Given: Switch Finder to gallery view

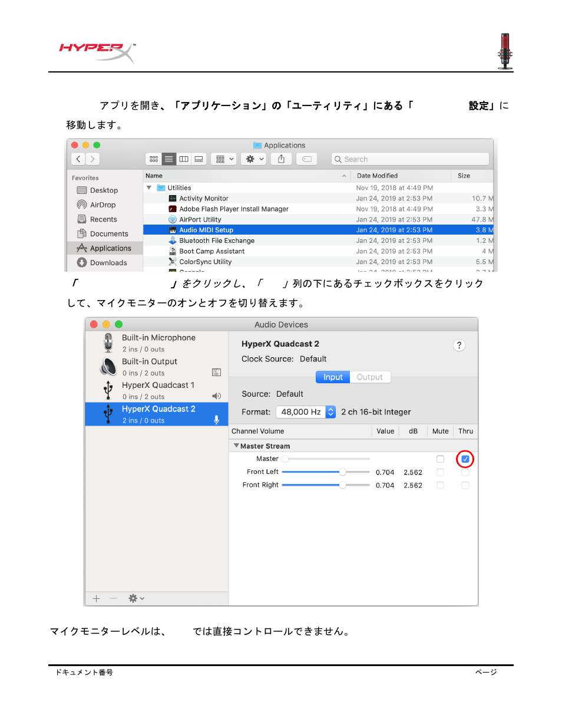Looking at the screenshot, I should click(x=199, y=159).
